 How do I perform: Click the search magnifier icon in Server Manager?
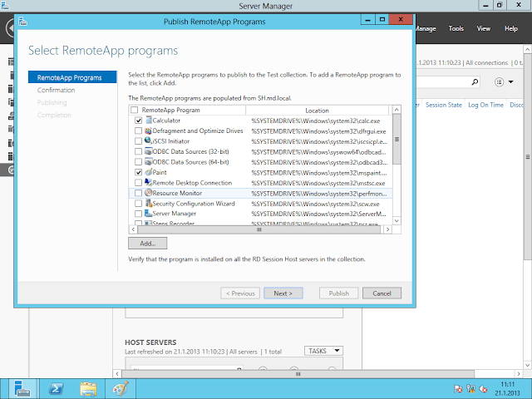click(x=475, y=82)
